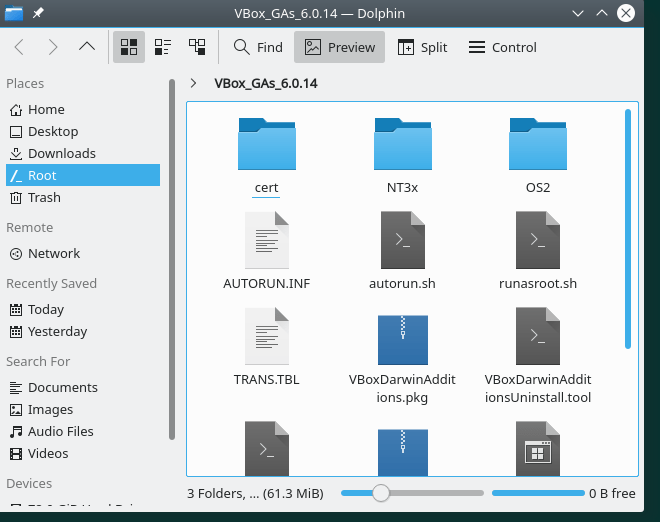Select the runasroot.sh script icon
The width and height of the screenshot is (660, 522).
point(538,240)
